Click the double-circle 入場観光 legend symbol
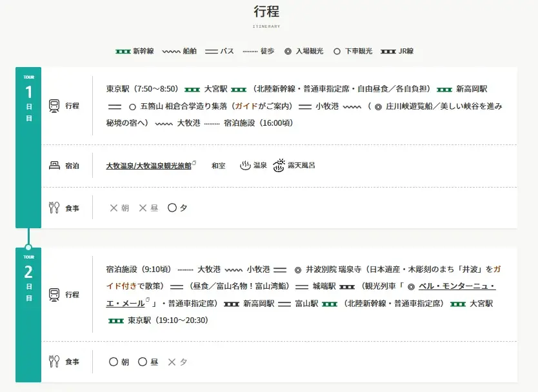Image resolution: width=538 pixels, height=392 pixels. coord(288,52)
